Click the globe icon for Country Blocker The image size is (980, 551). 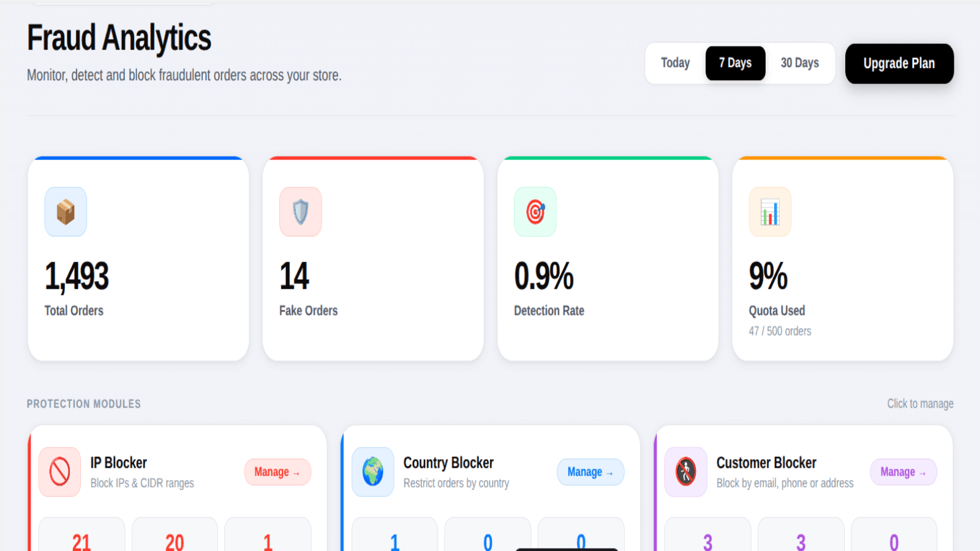372,472
